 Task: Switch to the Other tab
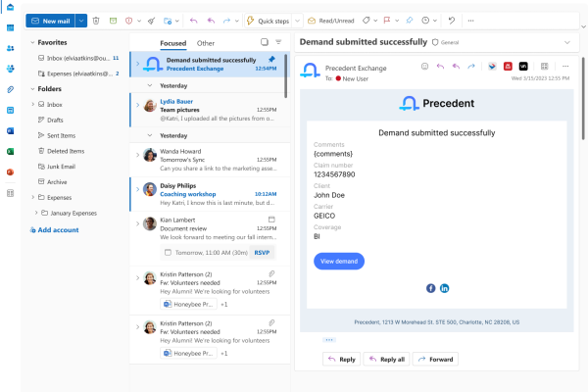(206, 43)
